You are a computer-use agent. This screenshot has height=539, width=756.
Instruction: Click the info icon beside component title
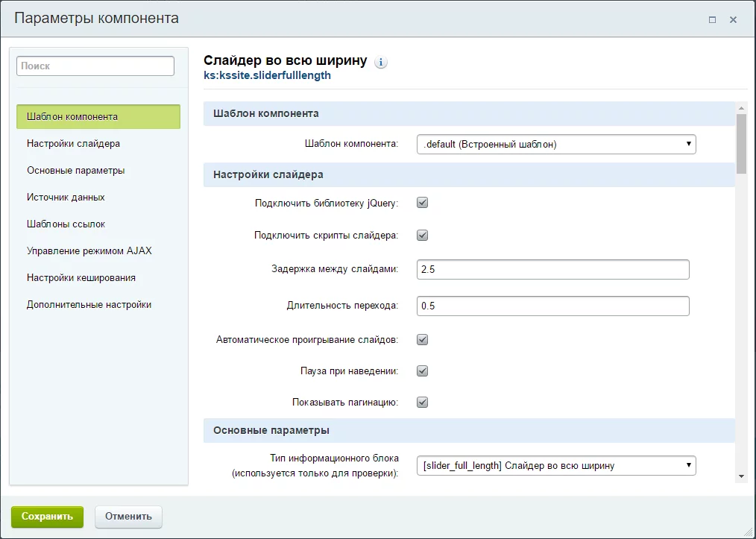click(x=381, y=63)
